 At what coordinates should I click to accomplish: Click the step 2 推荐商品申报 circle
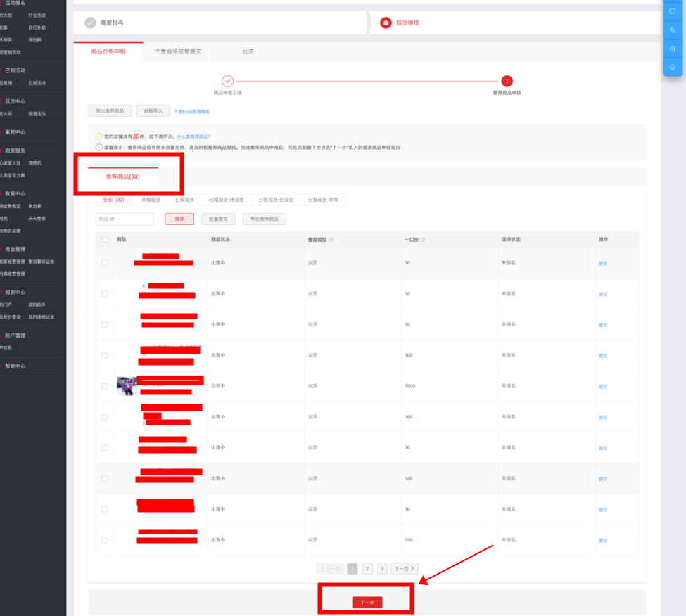(507, 81)
